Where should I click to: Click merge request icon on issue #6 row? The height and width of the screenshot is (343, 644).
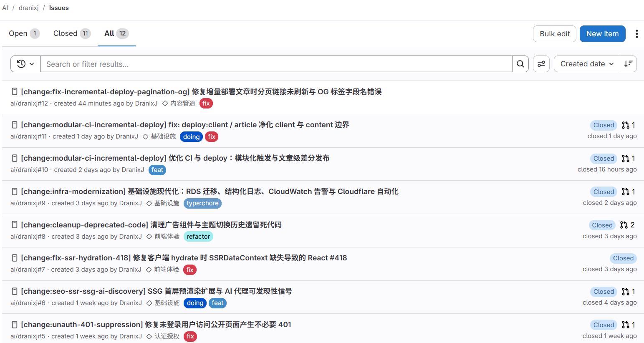pyautogui.click(x=625, y=292)
